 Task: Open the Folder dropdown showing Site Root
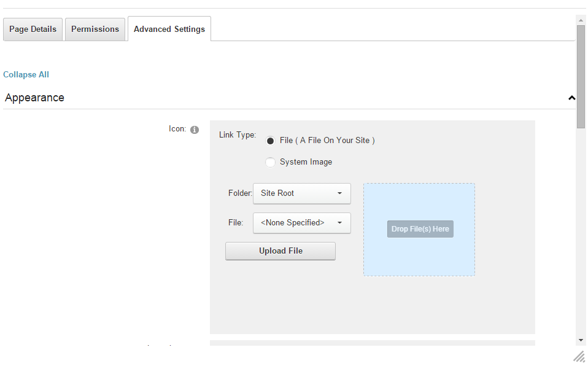pyautogui.click(x=302, y=193)
